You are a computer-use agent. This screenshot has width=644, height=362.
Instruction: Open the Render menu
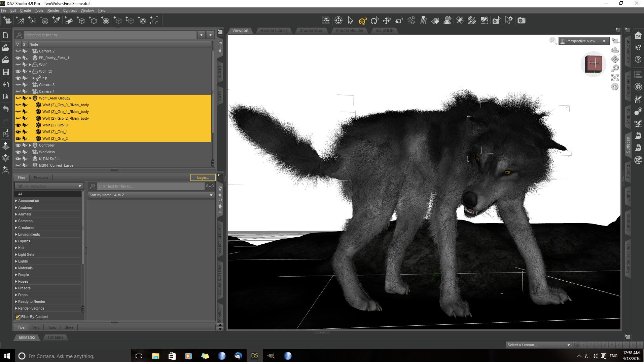tap(53, 10)
